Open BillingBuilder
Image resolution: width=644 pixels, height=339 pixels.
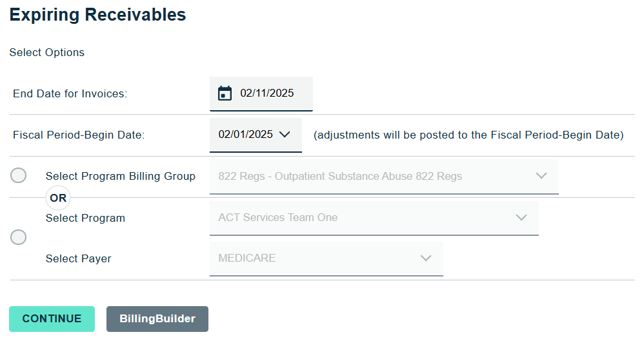[157, 319]
